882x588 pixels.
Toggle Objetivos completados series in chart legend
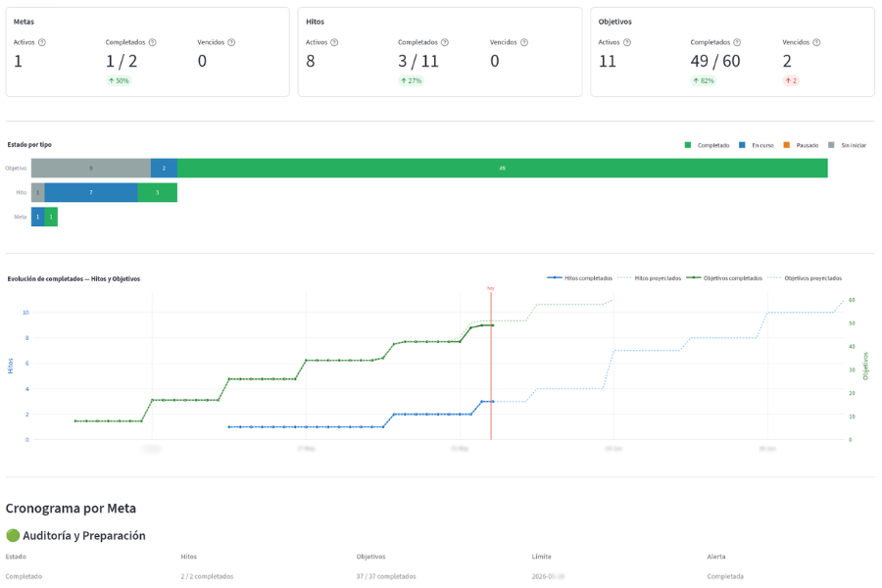(724, 278)
